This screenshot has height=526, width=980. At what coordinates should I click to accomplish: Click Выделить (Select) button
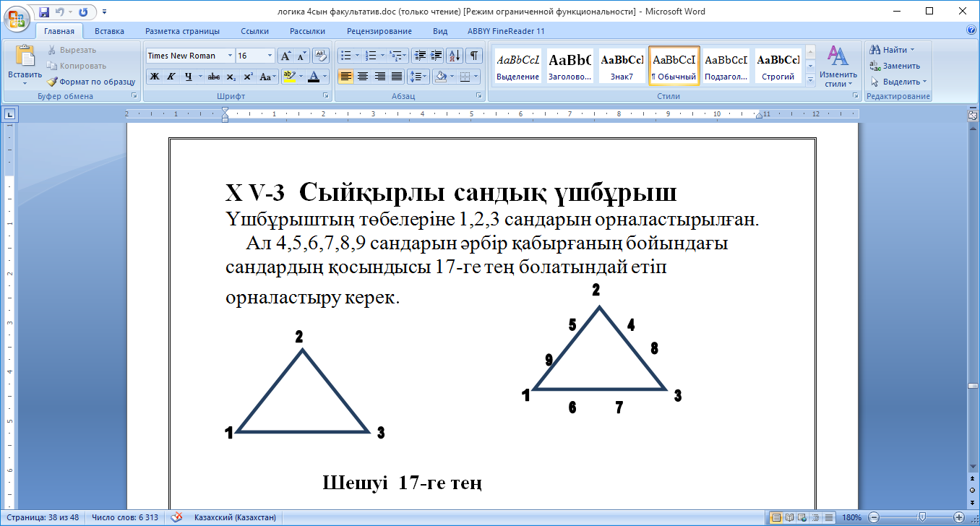click(x=898, y=82)
